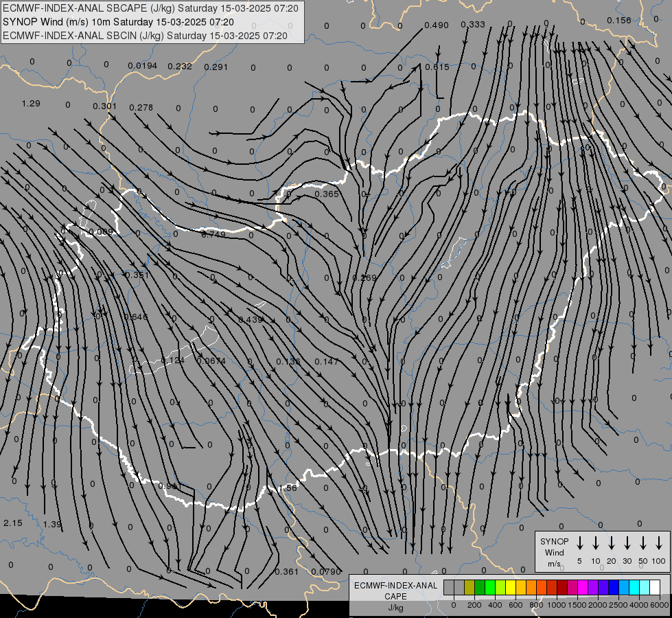Click the 2.15 map value
The image size is (672, 618).
13,523
